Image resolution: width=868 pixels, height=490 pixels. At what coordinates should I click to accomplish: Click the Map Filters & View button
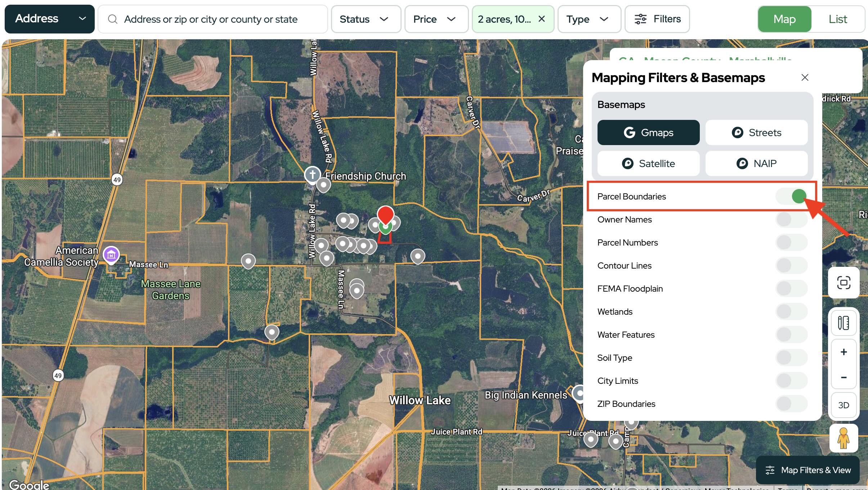pyautogui.click(x=808, y=470)
